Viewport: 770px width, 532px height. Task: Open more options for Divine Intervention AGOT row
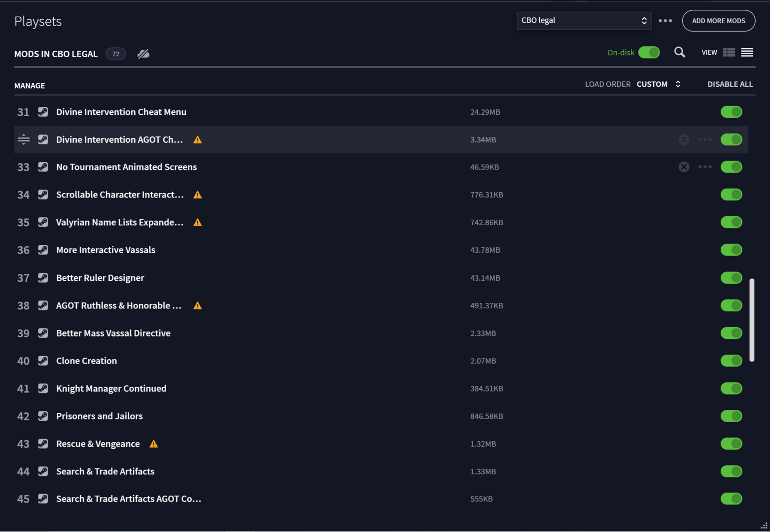[705, 139]
